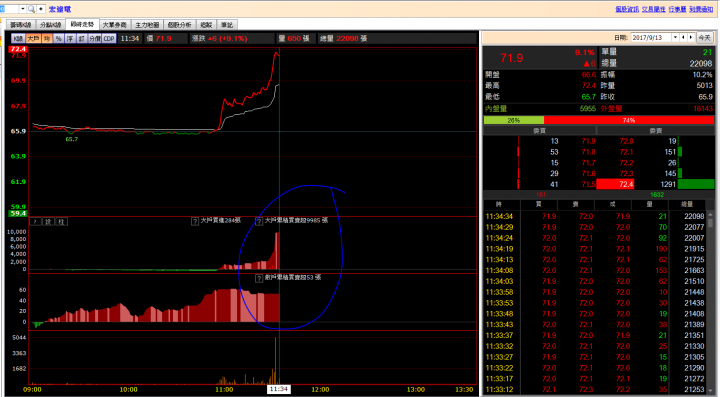720x397 pixels.
Task: Select the 71.5 bid price in order book
Action: pyautogui.click(x=588, y=185)
